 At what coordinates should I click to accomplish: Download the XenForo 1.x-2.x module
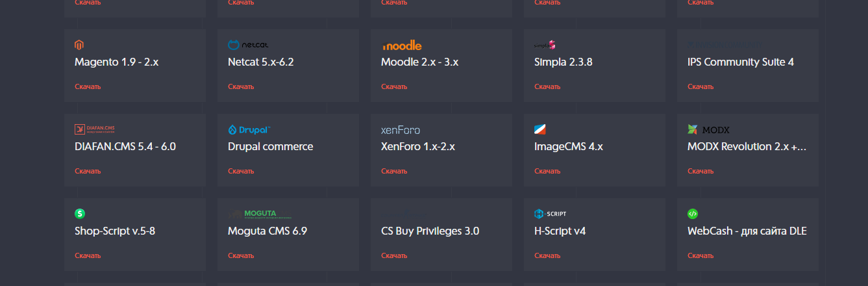(x=394, y=171)
